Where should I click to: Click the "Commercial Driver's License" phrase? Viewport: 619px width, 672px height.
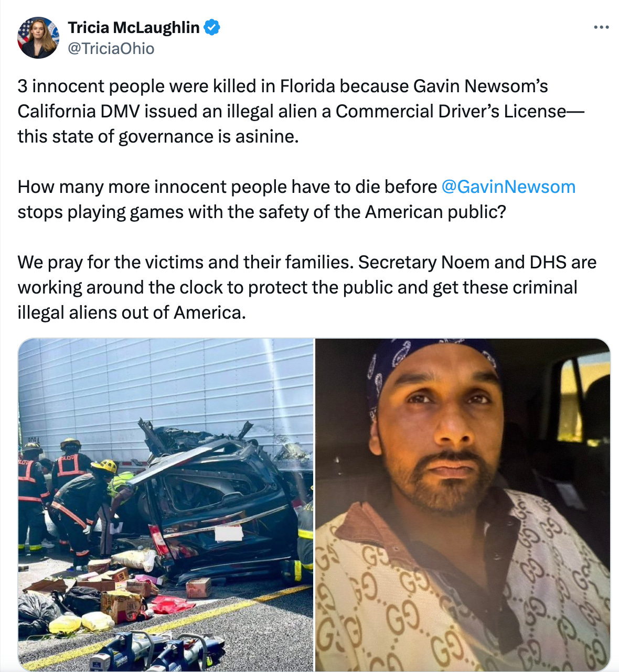(451, 111)
